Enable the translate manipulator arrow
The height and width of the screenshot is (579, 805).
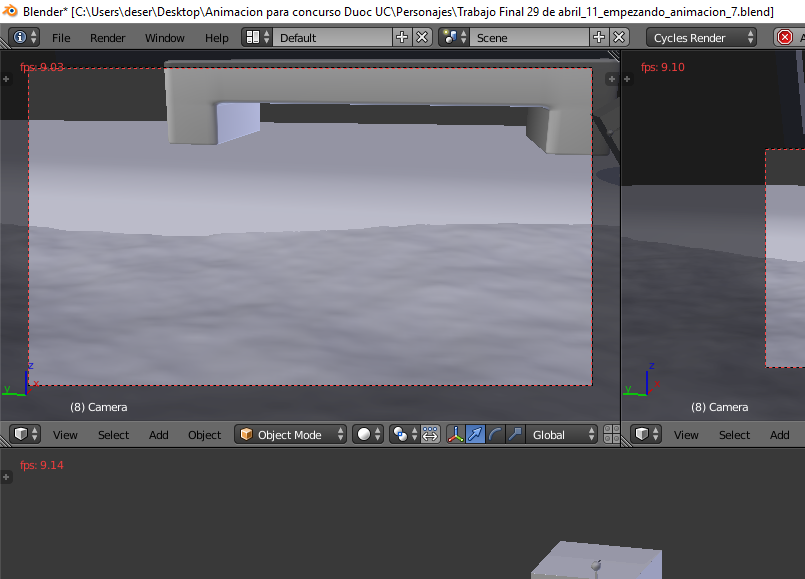[476, 434]
